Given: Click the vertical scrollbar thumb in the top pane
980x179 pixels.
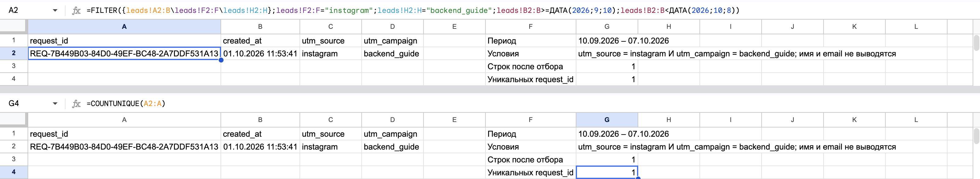Looking at the screenshot, I should (976, 43).
